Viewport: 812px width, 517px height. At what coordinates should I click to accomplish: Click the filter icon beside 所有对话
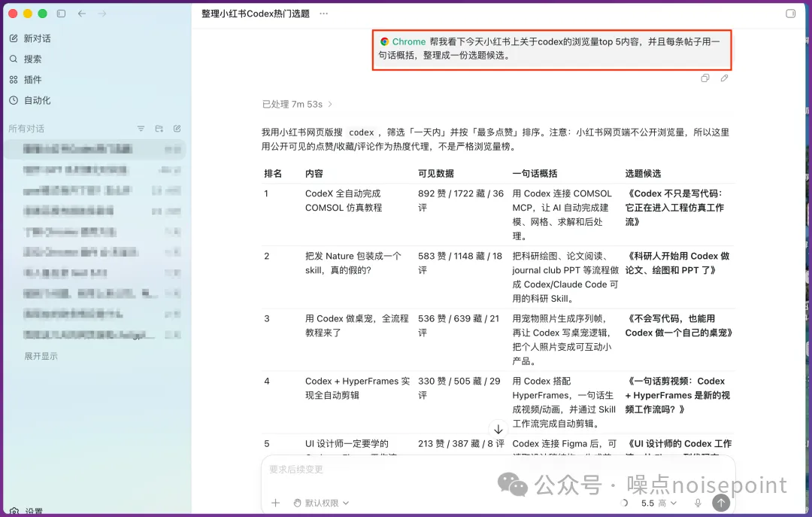coord(141,129)
